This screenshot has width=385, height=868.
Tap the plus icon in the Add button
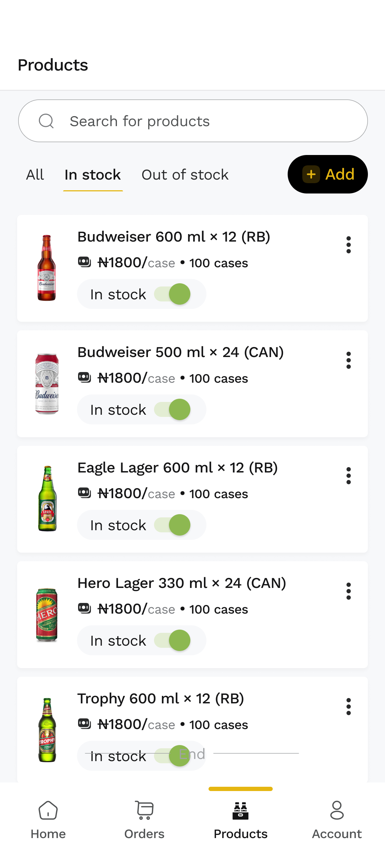[x=311, y=174]
